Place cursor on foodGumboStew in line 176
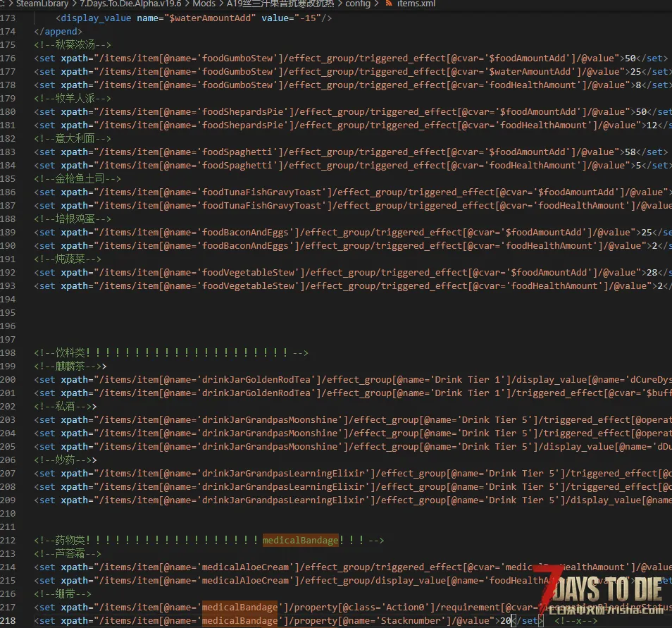Screen dimensions: 672x628 [237, 58]
